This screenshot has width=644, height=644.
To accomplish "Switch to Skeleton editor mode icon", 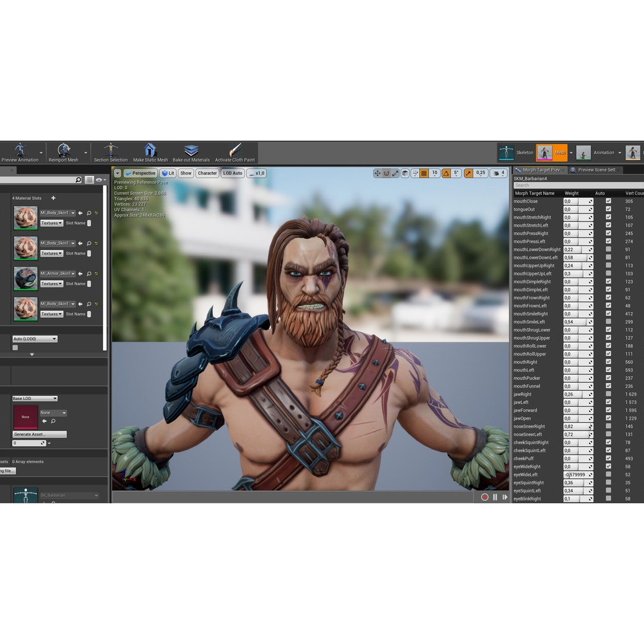I will pos(506,153).
